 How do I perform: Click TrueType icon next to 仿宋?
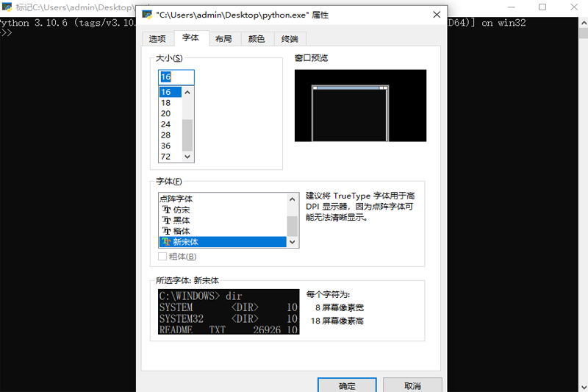(167, 210)
